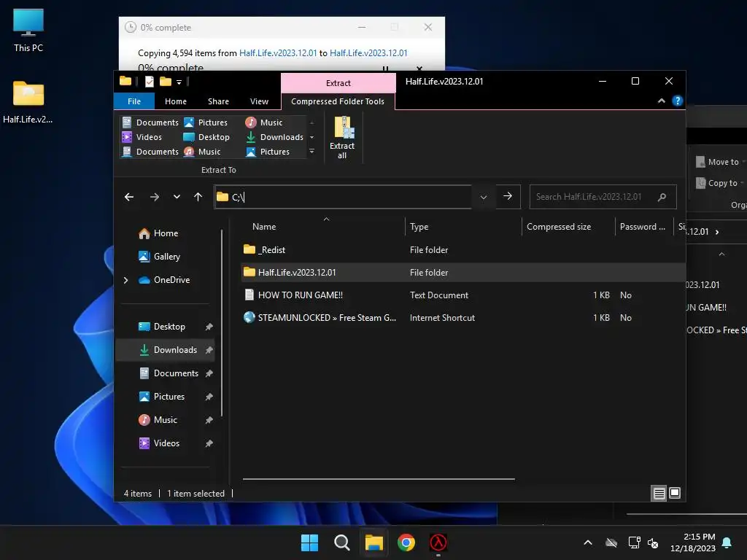
Task: Sort by the Compressed size column header
Action: click(568, 227)
